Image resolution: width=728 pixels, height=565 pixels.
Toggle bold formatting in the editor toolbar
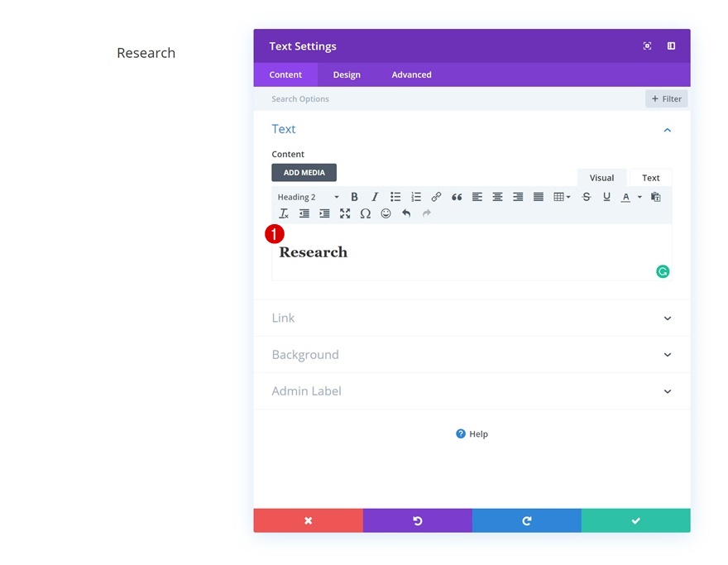pos(354,197)
